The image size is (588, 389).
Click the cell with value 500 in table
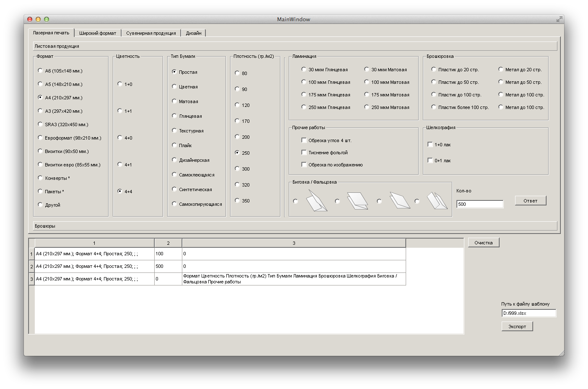coord(168,266)
